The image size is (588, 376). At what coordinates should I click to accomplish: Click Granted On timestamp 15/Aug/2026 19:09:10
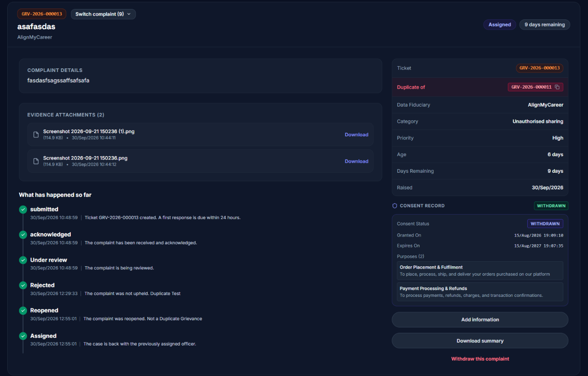[539, 235]
